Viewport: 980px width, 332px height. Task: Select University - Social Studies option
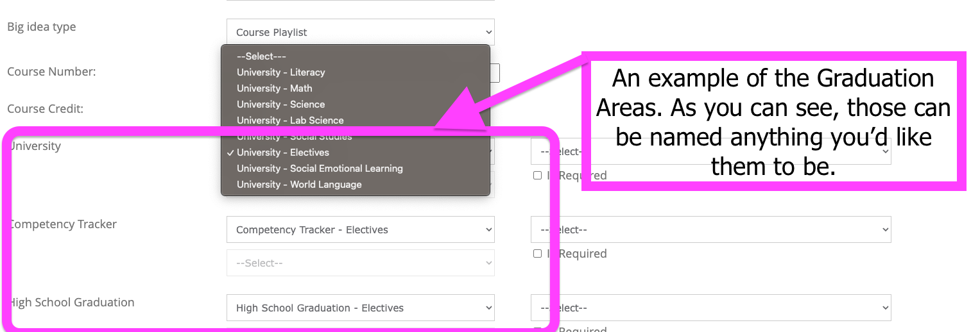click(356, 137)
